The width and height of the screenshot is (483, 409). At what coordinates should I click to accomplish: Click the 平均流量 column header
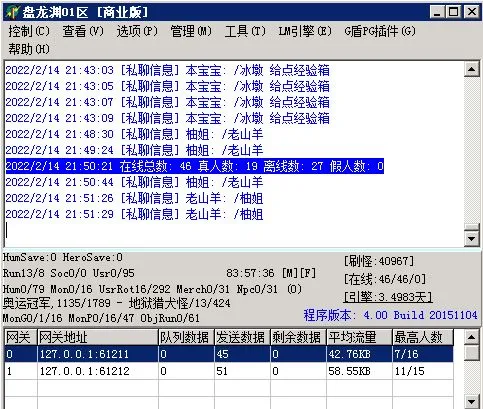(x=359, y=337)
